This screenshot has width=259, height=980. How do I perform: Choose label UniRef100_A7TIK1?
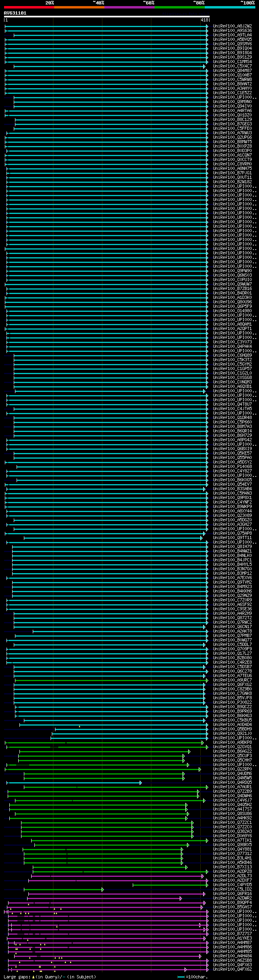tap(232, 840)
